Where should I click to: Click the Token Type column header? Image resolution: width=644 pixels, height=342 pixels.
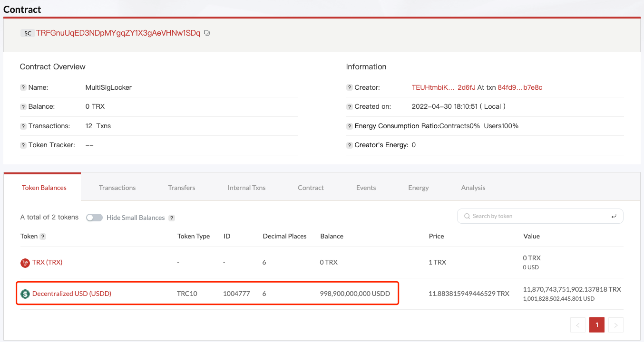(194, 237)
